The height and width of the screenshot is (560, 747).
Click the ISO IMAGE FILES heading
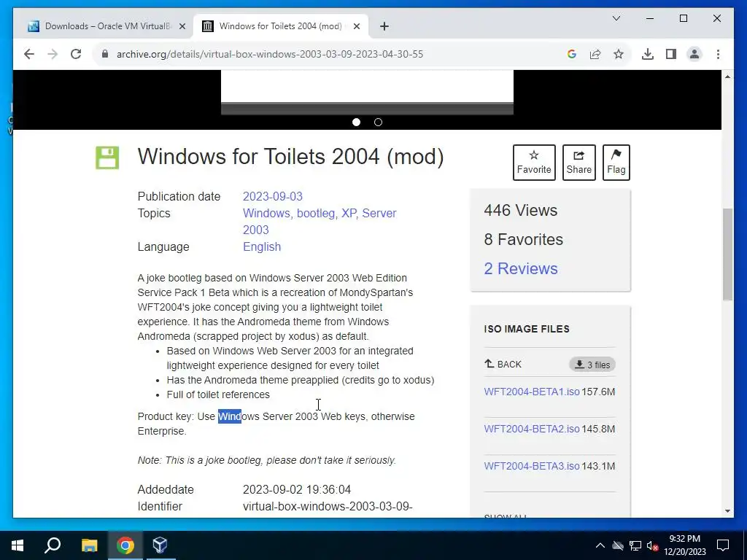coord(527,329)
